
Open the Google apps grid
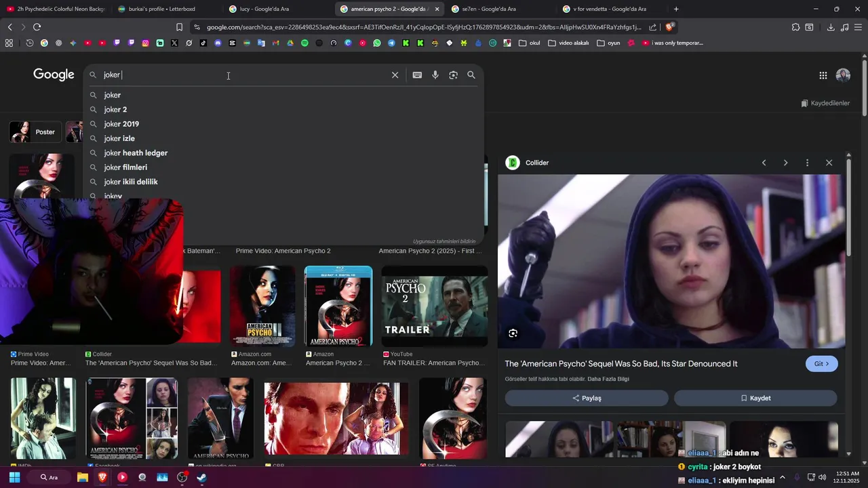coord(823,75)
